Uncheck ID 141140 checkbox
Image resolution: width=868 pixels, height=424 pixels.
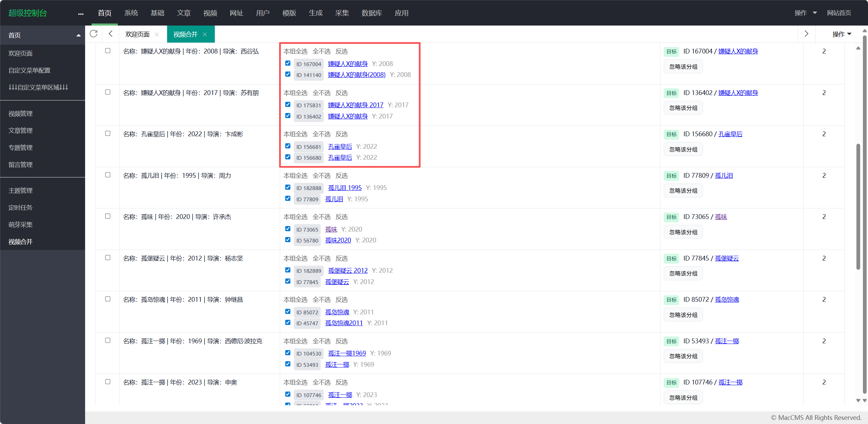pyautogui.click(x=288, y=74)
